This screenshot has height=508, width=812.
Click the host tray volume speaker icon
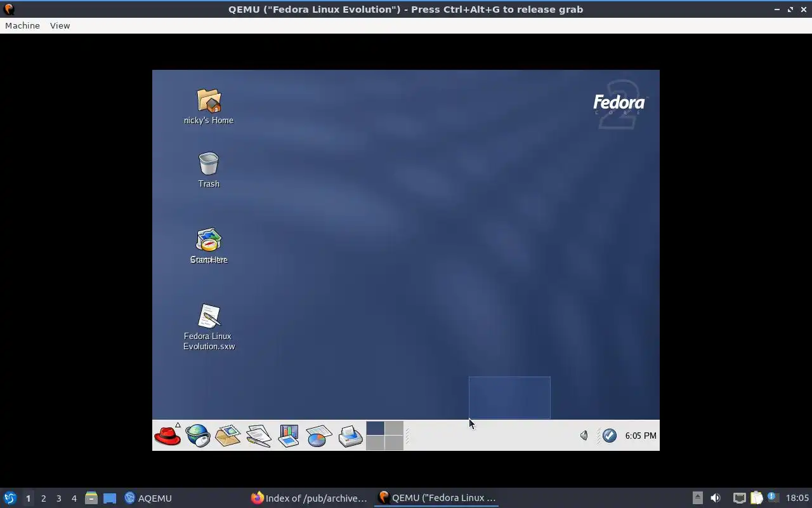[716, 498]
